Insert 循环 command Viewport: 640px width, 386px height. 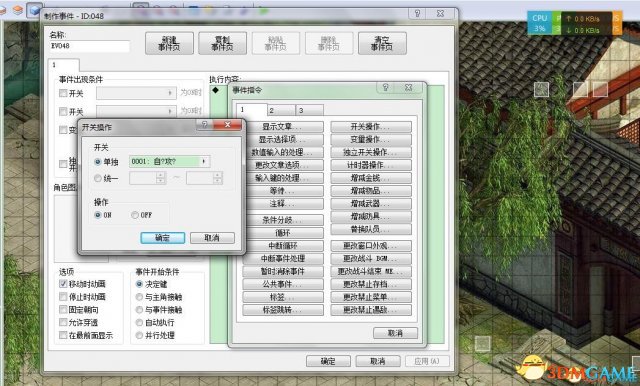283,233
